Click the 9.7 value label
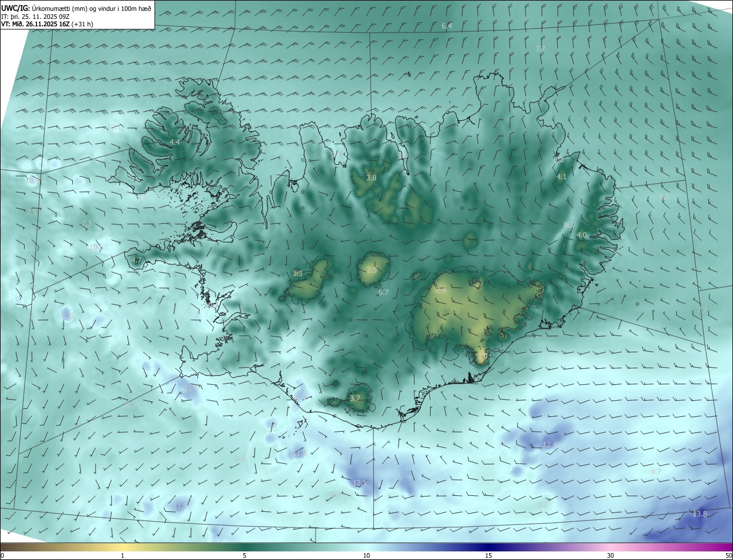The image size is (733, 560). 656,472
